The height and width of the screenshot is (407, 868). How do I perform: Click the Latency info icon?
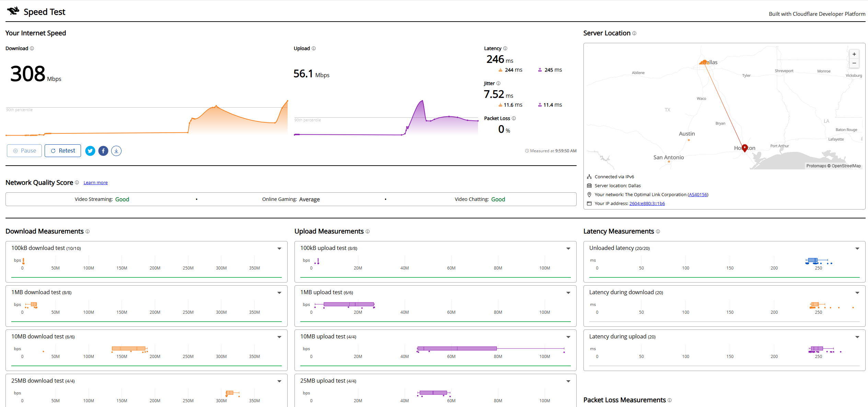(505, 48)
